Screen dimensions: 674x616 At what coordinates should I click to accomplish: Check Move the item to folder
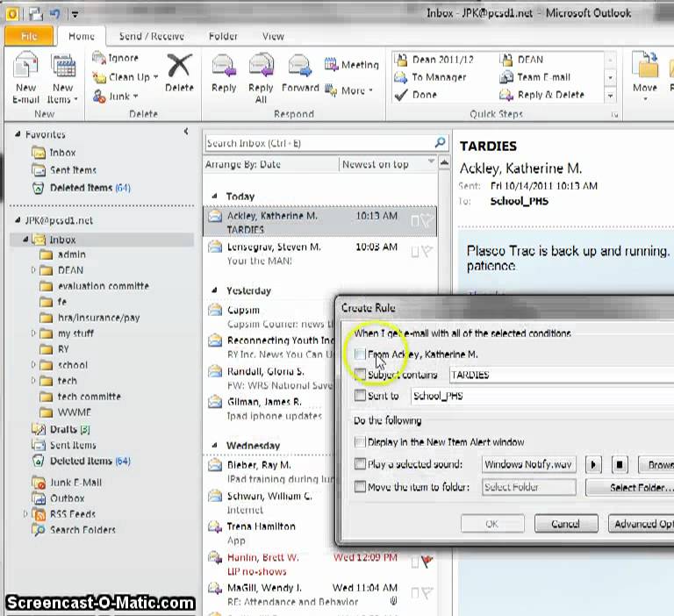[x=360, y=487]
